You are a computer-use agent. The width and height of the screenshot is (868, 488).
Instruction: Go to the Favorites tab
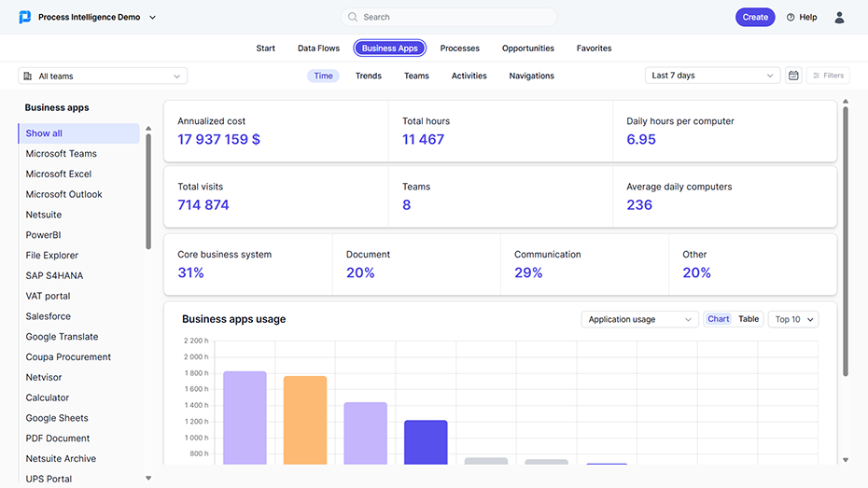594,49
